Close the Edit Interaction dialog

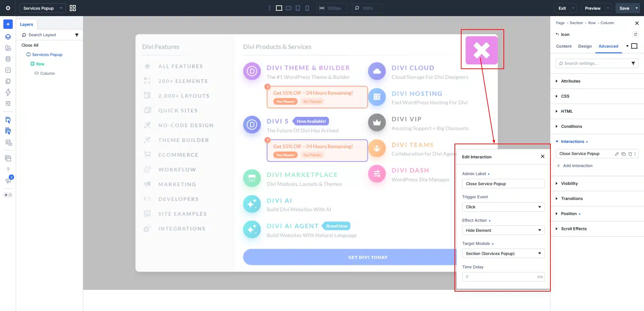pyautogui.click(x=543, y=156)
